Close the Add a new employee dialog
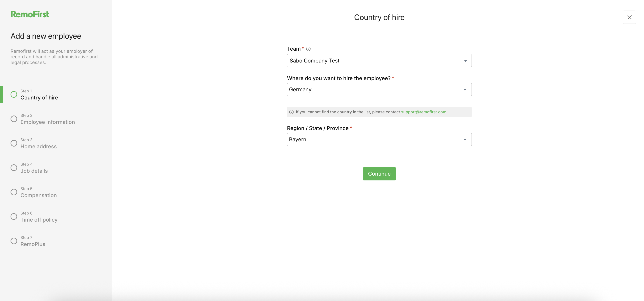The height and width of the screenshot is (301, 644). point(629,17)
